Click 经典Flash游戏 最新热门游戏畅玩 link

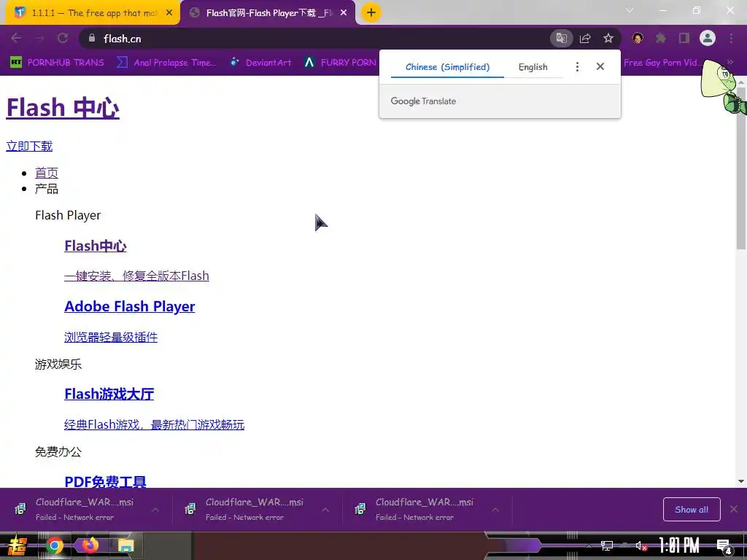click(x=155, y=424)
